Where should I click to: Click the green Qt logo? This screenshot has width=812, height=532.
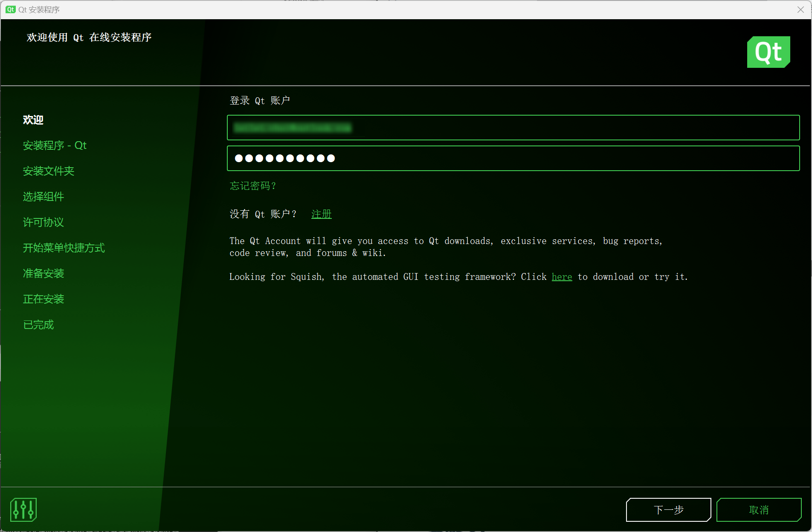point(768,52)
